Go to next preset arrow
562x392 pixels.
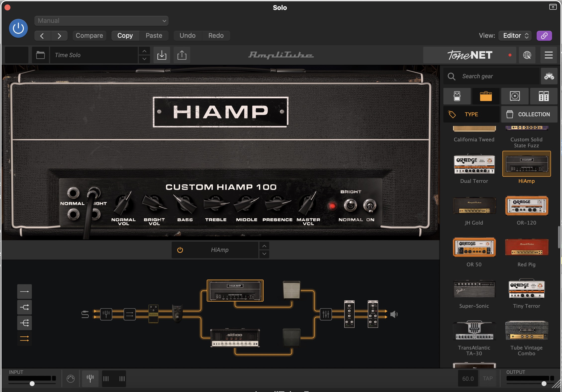coord(59,36)
